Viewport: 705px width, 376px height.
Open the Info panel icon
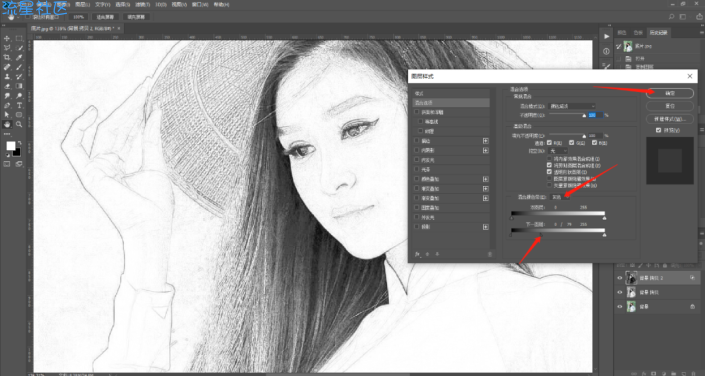point(607,51)
